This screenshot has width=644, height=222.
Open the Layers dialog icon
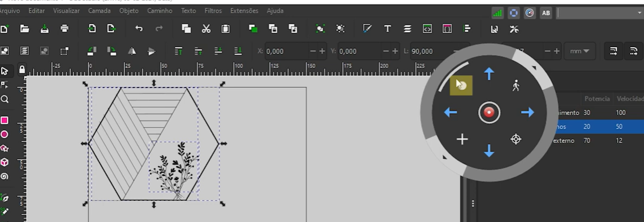pyautogui.click(x=407, y=29)
